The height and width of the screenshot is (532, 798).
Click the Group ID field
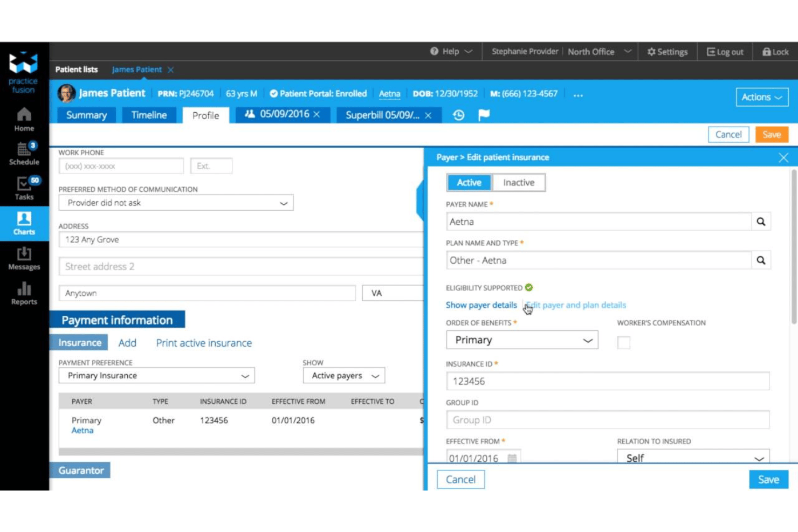tap(608, 420)
